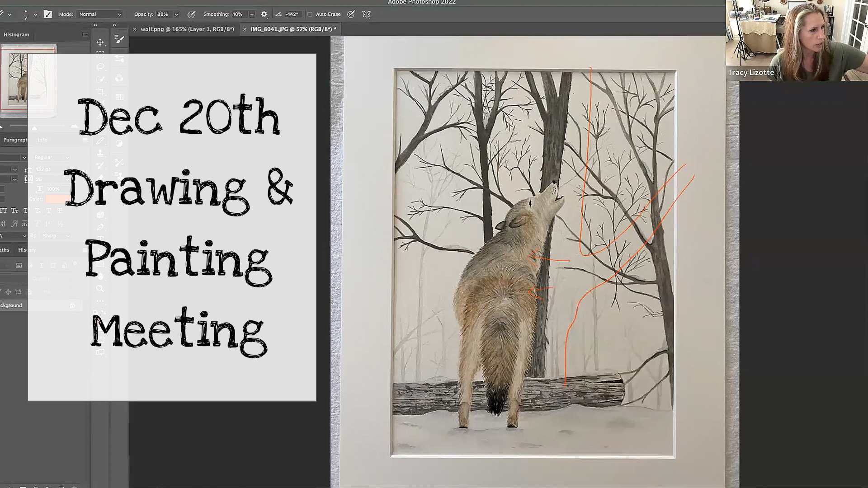Viewport: 868px width, 488px height.
Task: Switch to the Paths panel tab
Action: 5,250
